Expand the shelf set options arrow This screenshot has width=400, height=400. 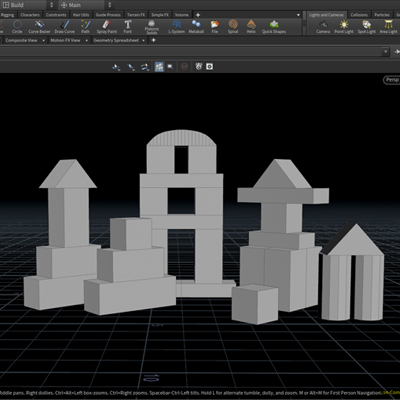click(298, 15)
